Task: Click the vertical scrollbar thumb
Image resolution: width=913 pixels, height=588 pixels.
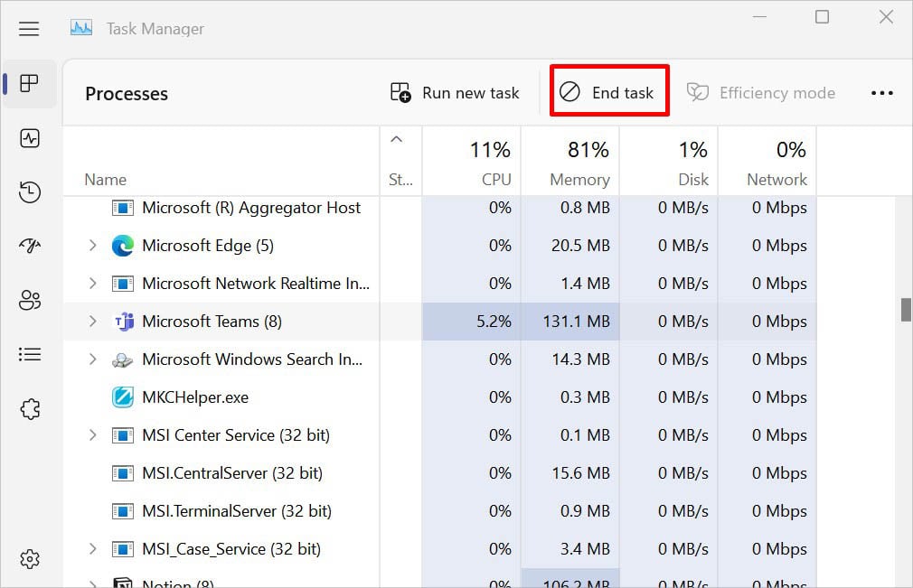Action: point(906,310)
